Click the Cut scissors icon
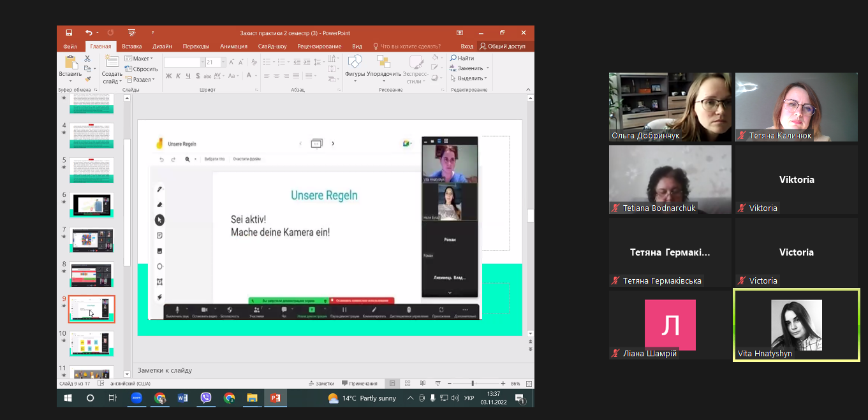Image resolution: width=868 pixels, height=420 pixels. pyautogui.click(x=87, y=59)
